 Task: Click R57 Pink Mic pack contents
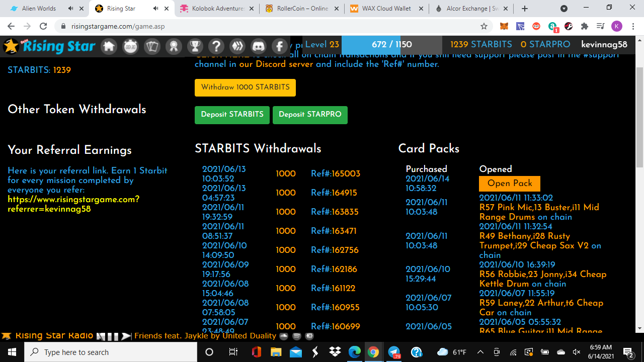point(539,212)
